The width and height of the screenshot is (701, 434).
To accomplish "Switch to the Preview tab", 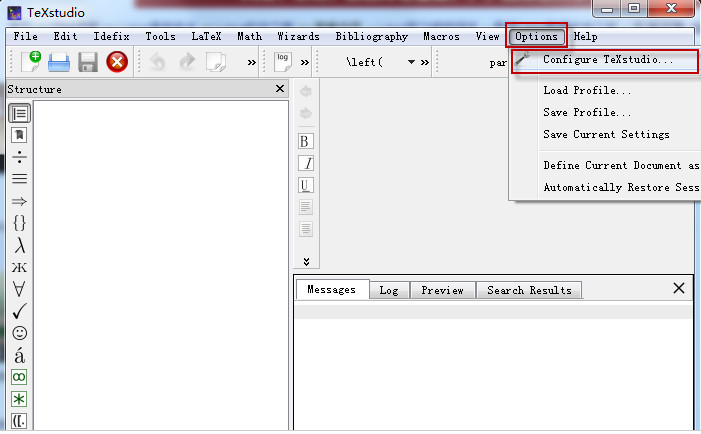I will coord(442,290).
